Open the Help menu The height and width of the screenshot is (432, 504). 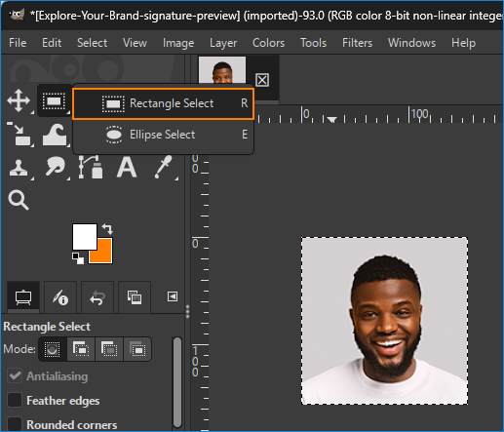click(463, 43)
